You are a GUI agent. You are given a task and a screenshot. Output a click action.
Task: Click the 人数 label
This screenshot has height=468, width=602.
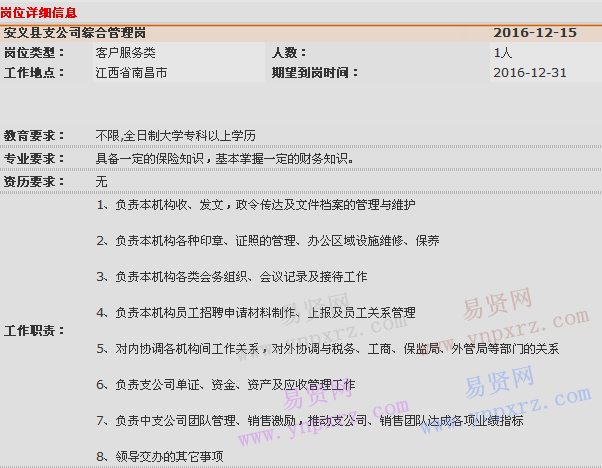pos(289,53)
